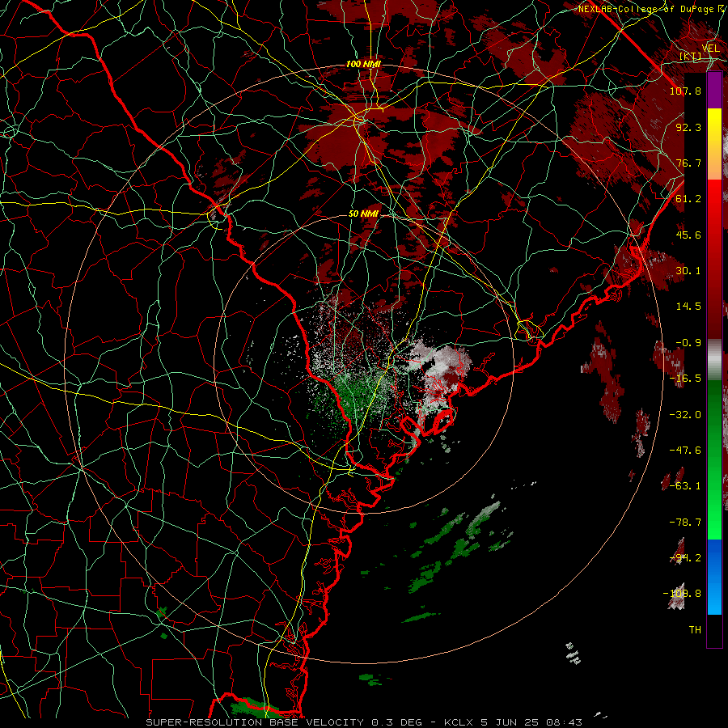
Task: Click the 61.2 velocity scale value
Action: pyautogui.click(x=688, y=199)
